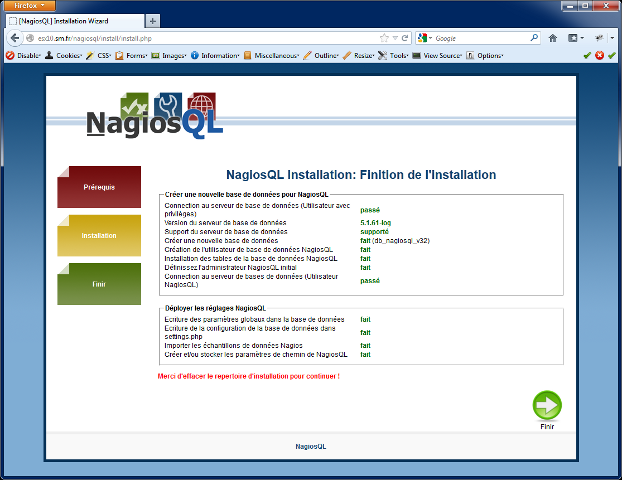Open a new tab with plus button
The width and height of the screenshot is (622, 480).
(x=153, y=21)
